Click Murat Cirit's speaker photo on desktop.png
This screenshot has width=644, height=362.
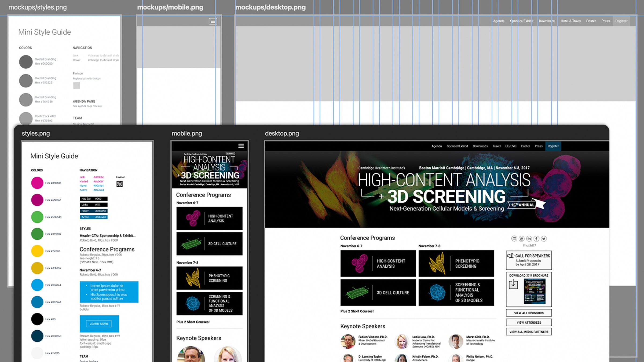456,341
